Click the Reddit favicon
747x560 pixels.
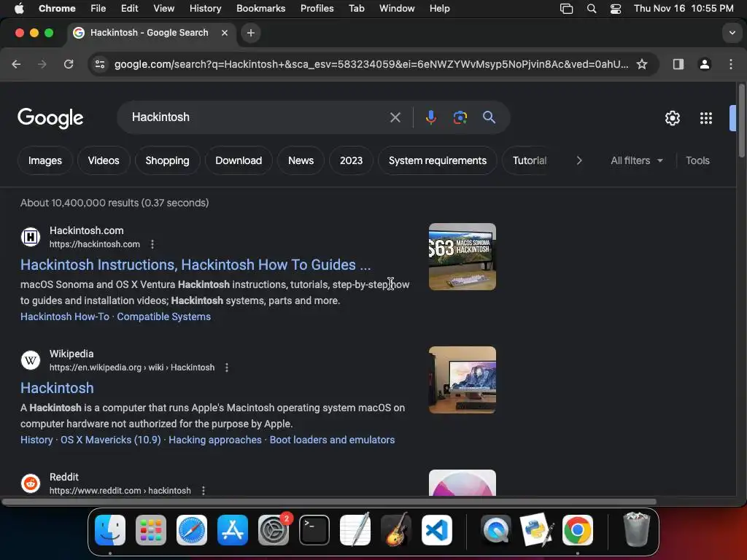(31, 483)
